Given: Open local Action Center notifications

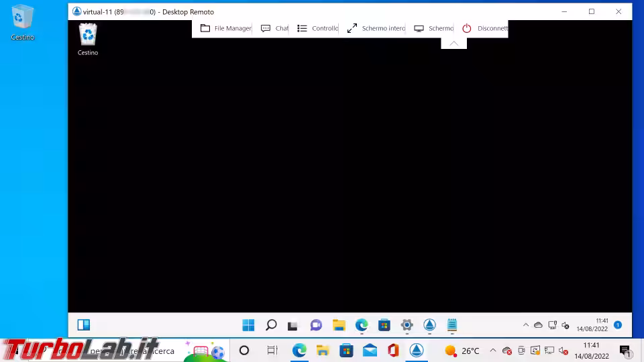Looking at the screenshot, I should pos(625,351).
